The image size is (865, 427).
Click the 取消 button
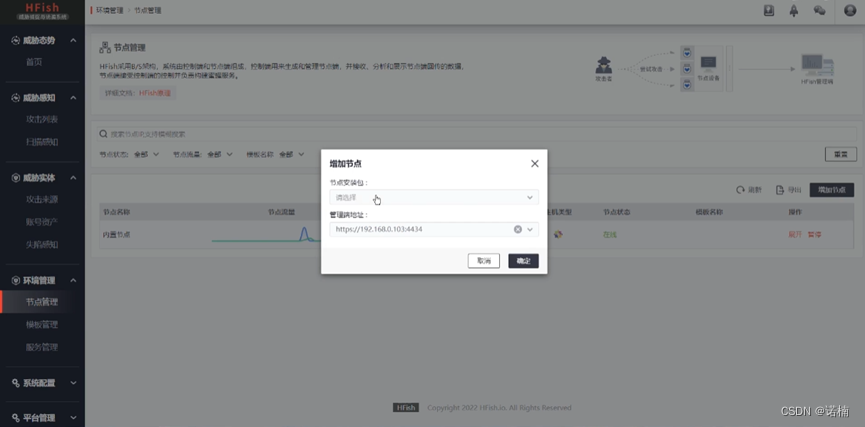483,261
